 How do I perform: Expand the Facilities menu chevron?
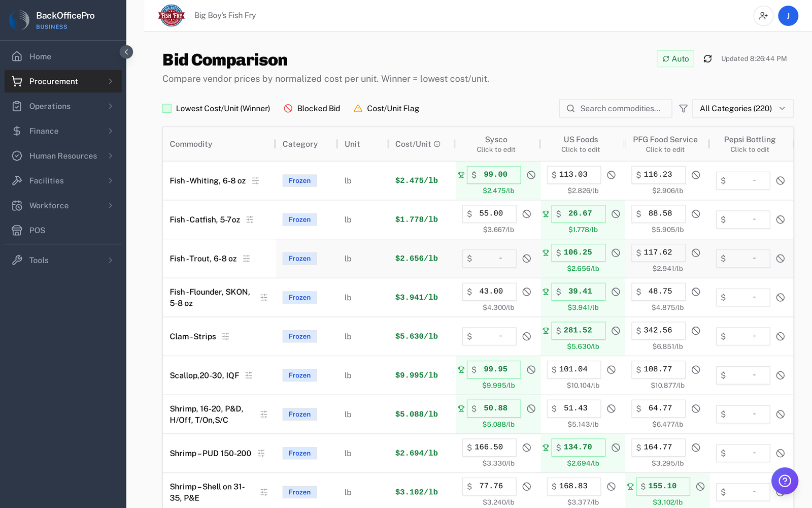(110, 181)
